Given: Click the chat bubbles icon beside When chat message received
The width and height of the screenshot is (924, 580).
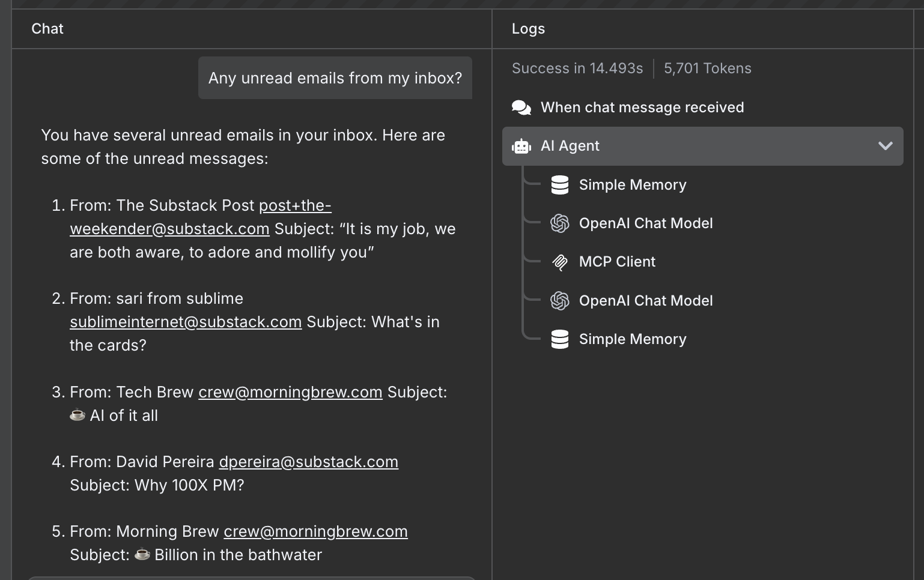Looking at the screenshot, I should click(x=521, y=107).
